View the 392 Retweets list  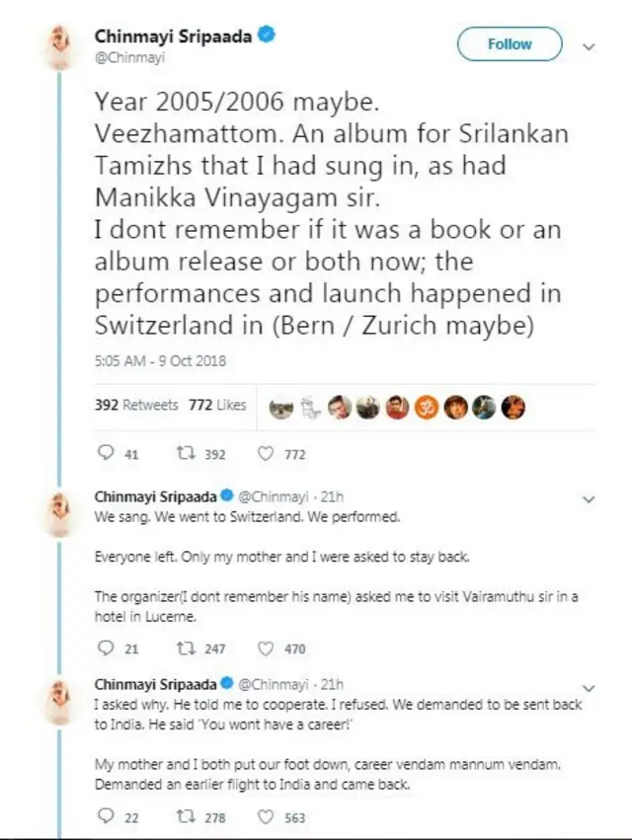click(x=137, y=404)
